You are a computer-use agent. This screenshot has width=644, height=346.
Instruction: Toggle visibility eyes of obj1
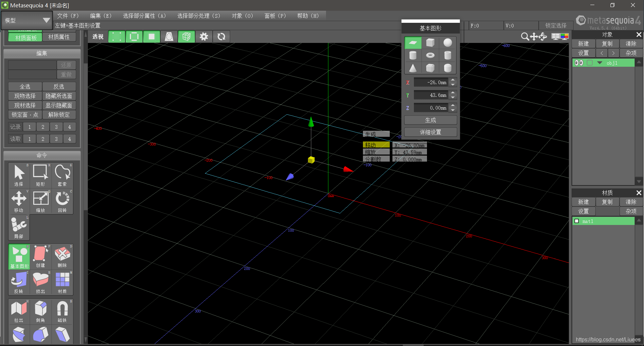click(x=579, y=63)
